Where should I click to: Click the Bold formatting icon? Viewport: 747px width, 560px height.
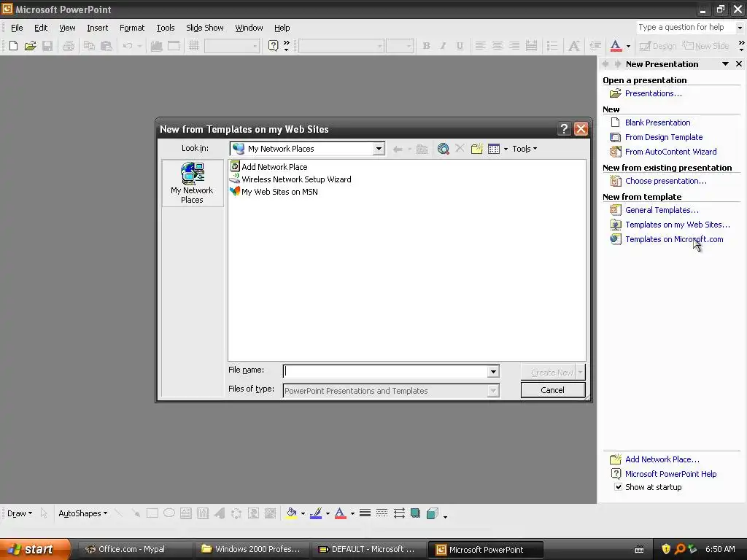point(426,46)
